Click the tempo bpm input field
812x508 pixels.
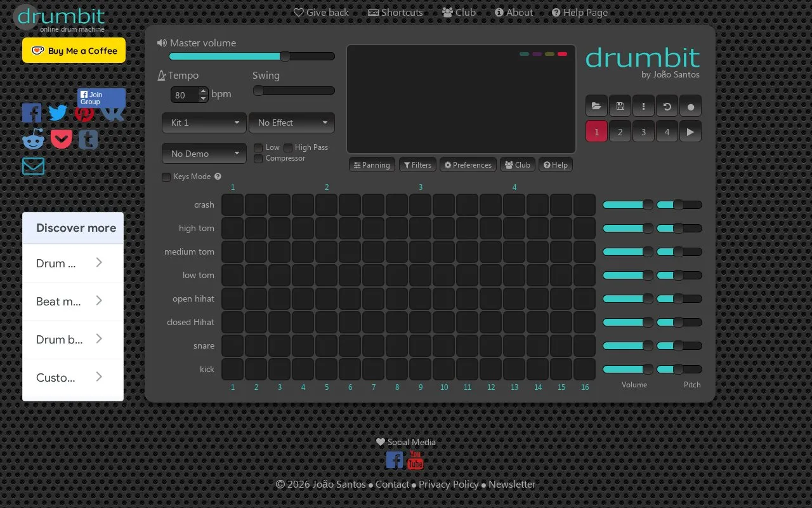click(185, 95)
